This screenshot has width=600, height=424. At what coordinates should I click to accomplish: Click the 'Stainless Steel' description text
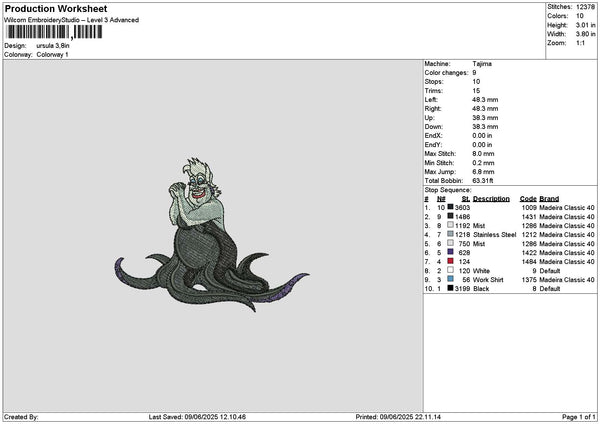494,235
